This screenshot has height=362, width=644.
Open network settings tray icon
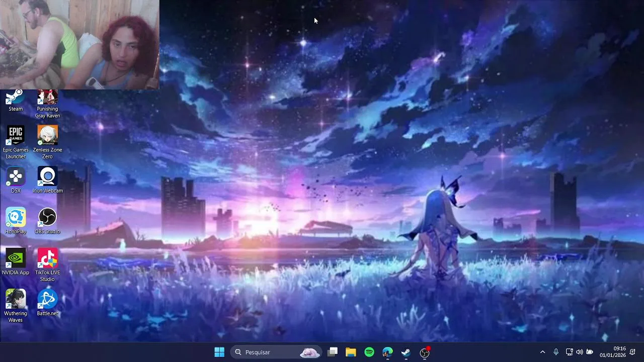point(569,352)
